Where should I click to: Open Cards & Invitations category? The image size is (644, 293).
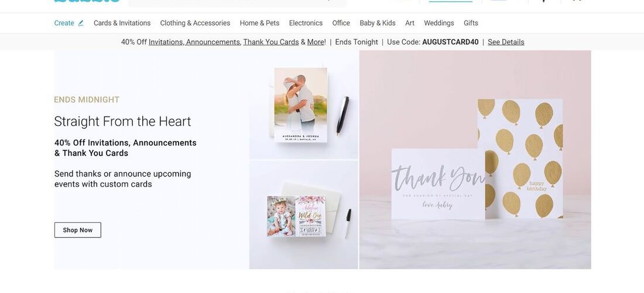pos(122,23)
